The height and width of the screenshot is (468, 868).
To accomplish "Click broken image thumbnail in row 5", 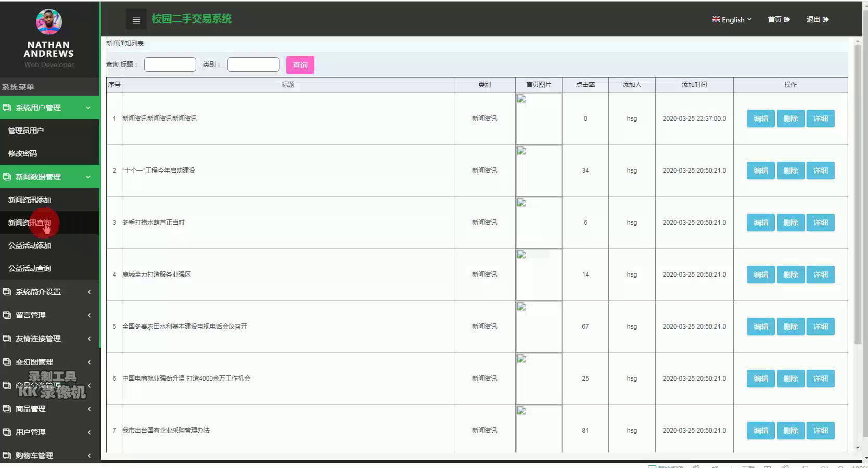I will tap(539, 327).
